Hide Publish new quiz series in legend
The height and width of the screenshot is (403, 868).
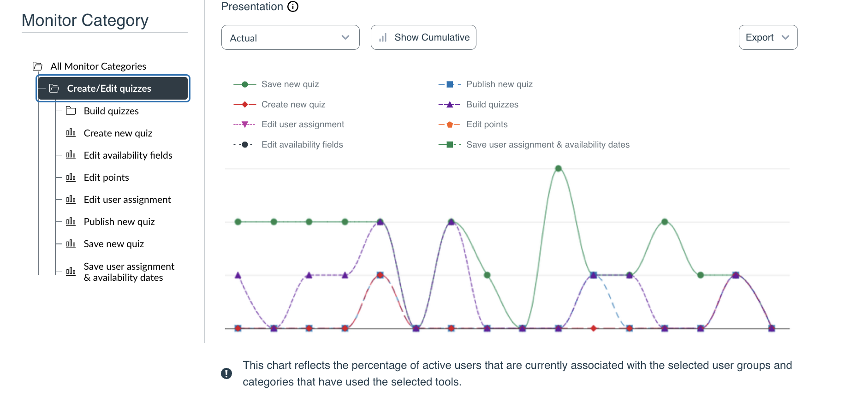click(x=499, y=84)
